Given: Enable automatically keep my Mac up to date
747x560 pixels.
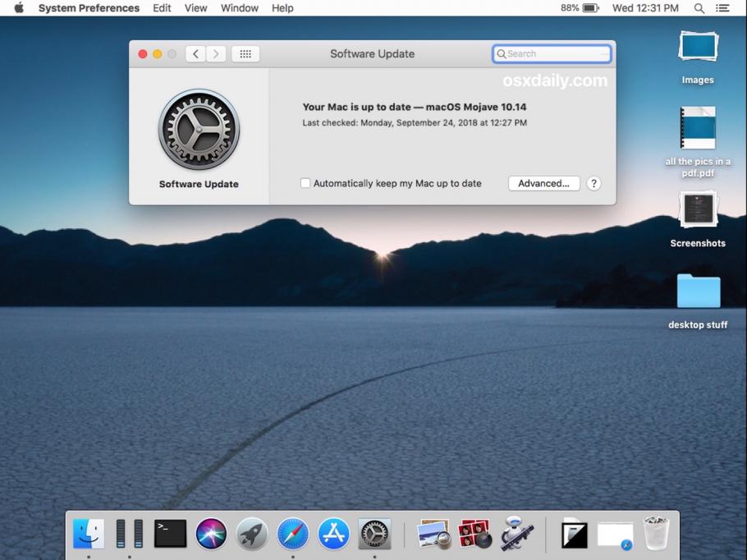Looking at the screenshot, I should point(305,183).
